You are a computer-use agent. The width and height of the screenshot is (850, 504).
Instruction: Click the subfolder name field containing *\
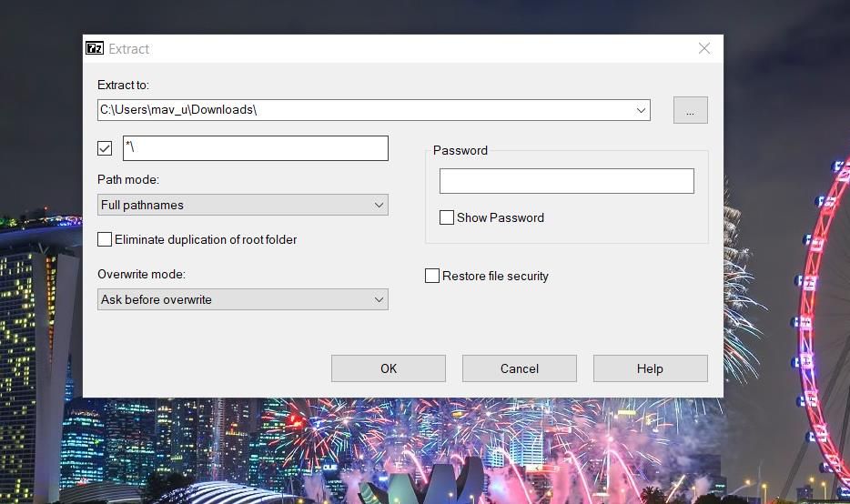255,148
